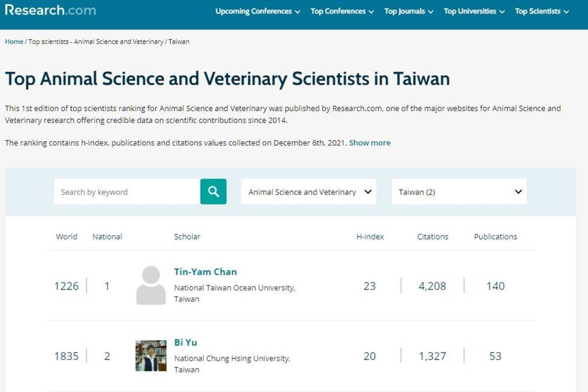Click citations value 1,327
Viewport: 588px width, 392px height.
tap(432, 356)
